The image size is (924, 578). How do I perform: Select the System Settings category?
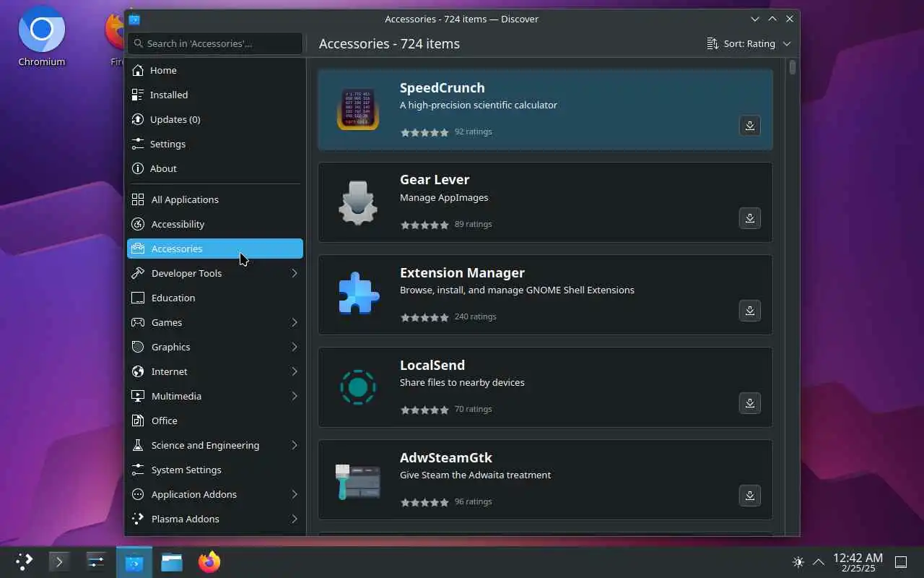coord(215,470)
